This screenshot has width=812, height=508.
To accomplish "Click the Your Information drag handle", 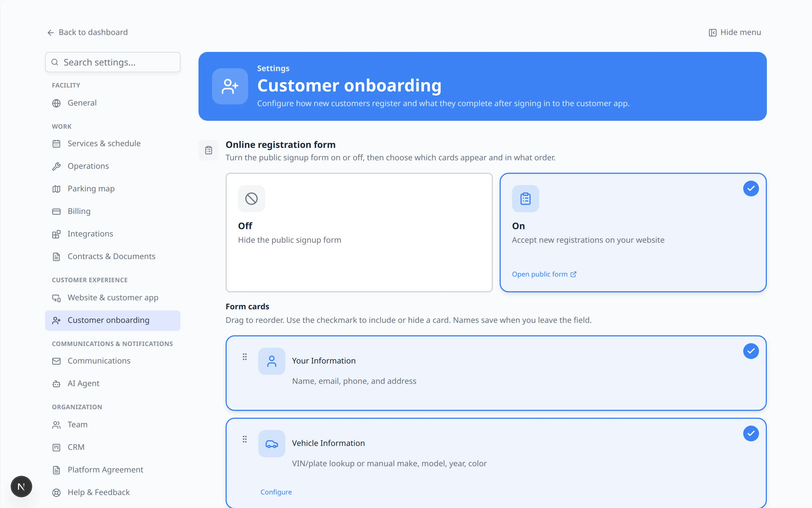I will click(x=245, y=357).
